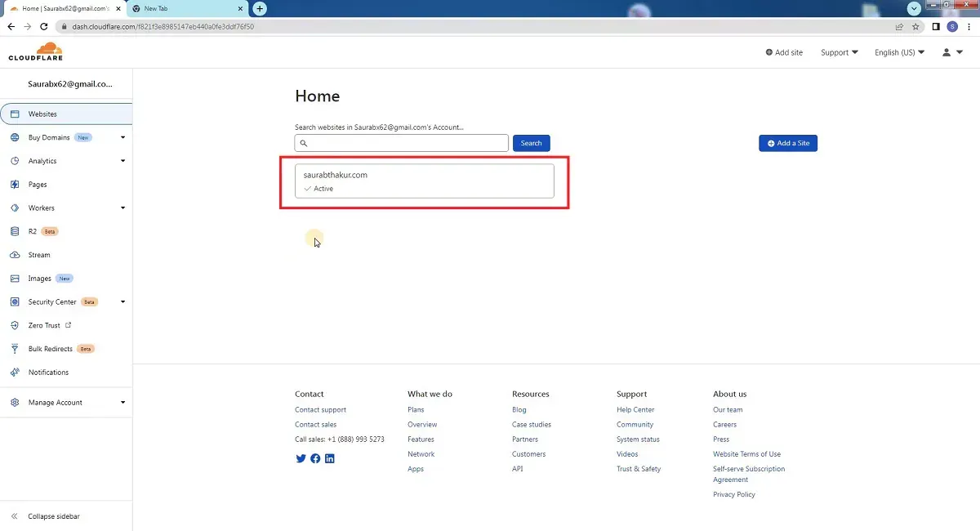This screenshot has width=980, height=531.
Task: Click the Pages lightning icon
Action: click(15, 185)
